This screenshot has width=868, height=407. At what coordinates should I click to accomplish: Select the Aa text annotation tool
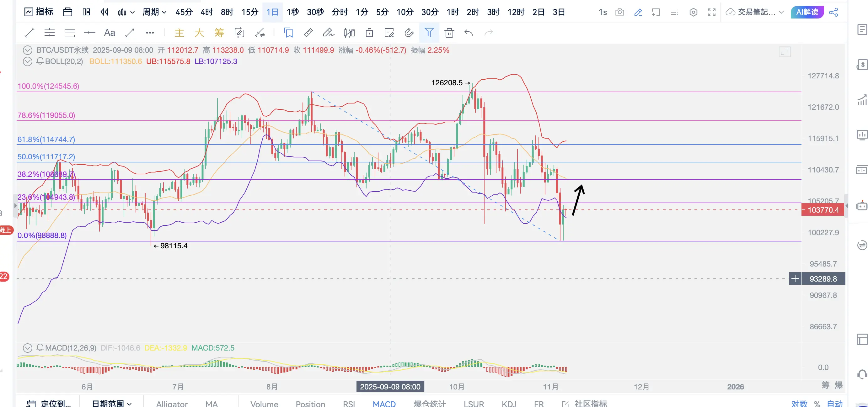[110, 33]
